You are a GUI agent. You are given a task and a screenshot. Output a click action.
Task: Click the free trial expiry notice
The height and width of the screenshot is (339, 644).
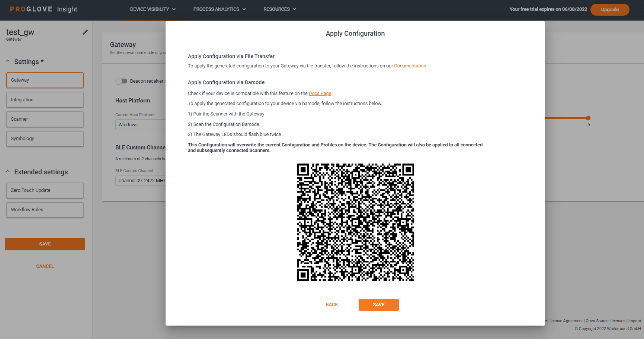pyautogui.click(x=548, y=9)
